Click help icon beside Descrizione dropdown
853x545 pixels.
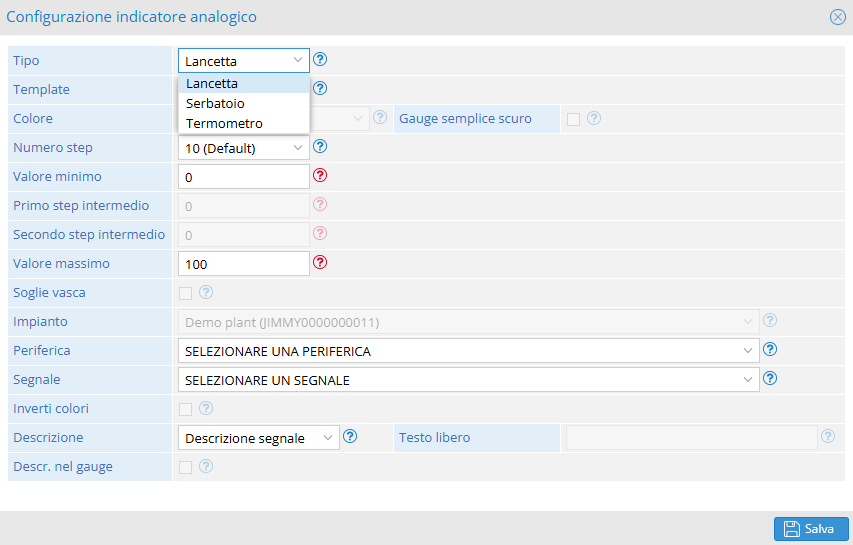pos(350,436)
